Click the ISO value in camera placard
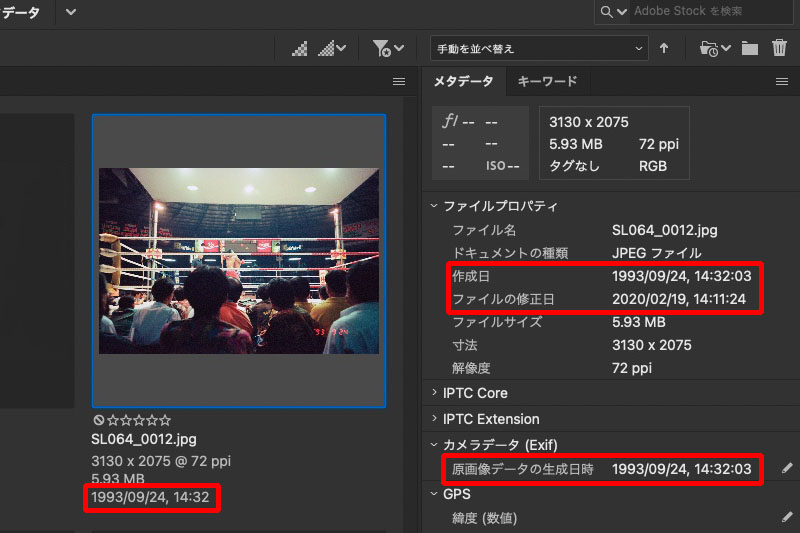The image size is (800, 533). coord(503,166)
